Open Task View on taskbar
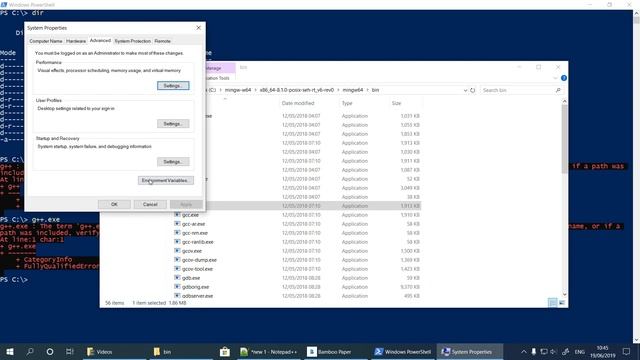 [69, 351]
